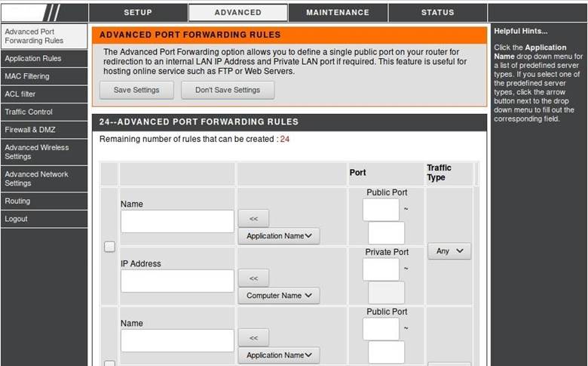Click Don't Save Settings button
This screenshot has width=588, height=366.
(x=228, y=90)
